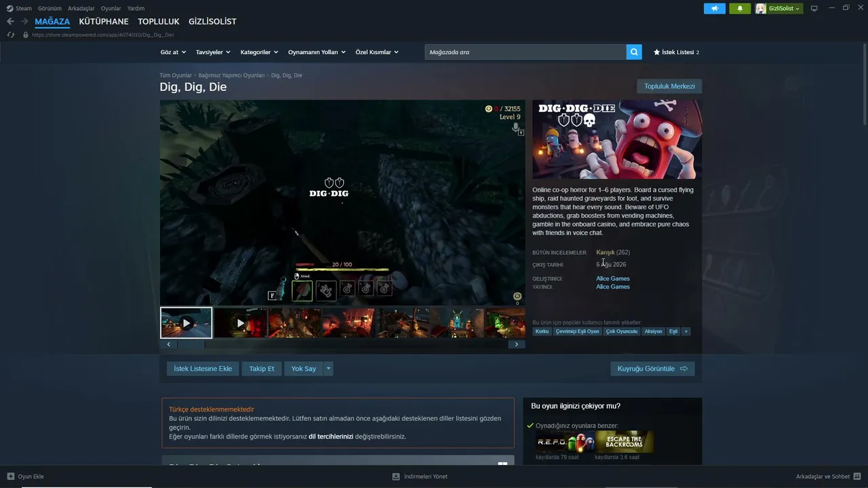The height and width of the screenshot is (488, 868).
Task: Click the İndirmeleri Yönet download icon
Action: [396, 476]
